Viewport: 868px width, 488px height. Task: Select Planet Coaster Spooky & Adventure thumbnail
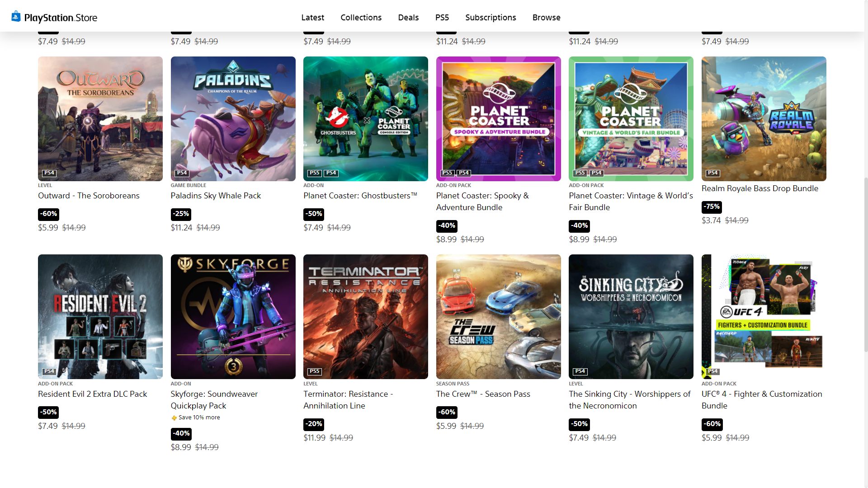click(x=498, y=118)
